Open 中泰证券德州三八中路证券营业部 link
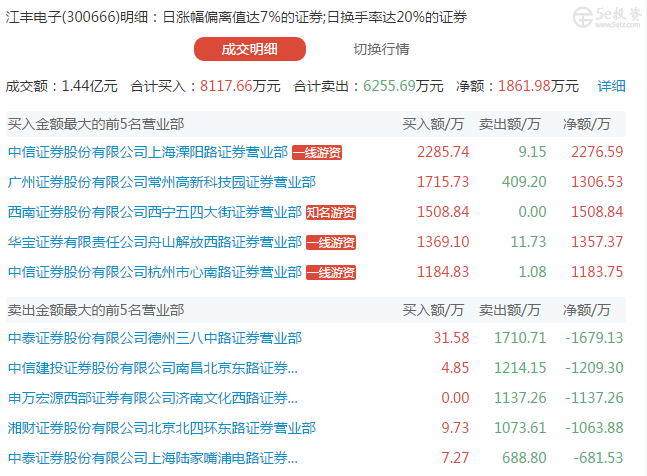647x476 pixels. click(x=155, y=338)
